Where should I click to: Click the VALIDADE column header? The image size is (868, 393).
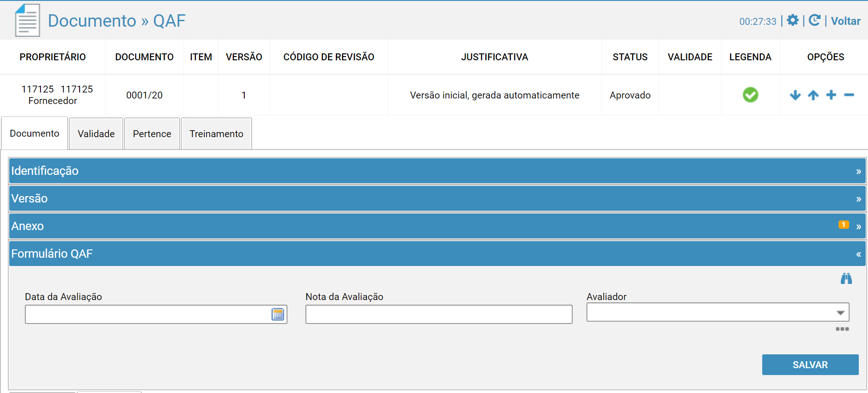pyautogui.click(x=690, y=57)
